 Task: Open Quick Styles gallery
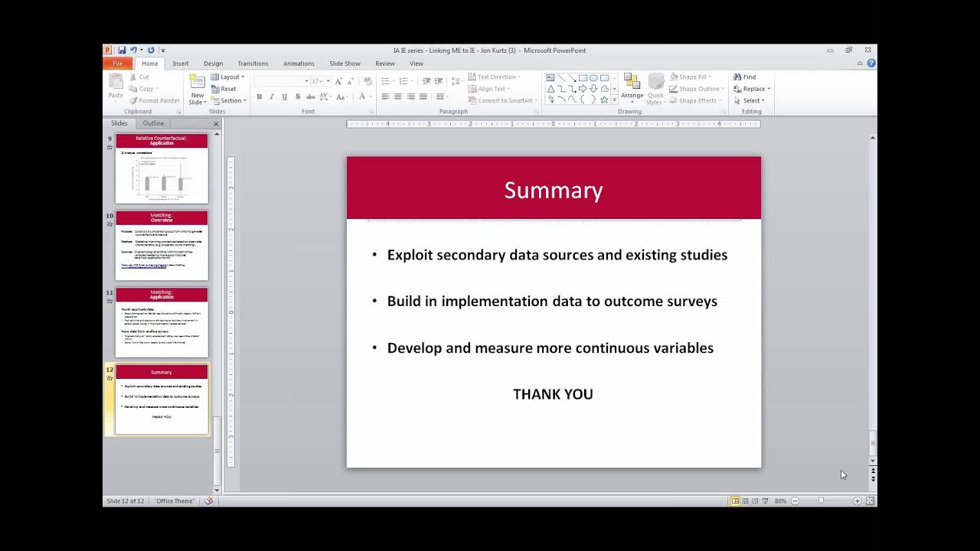[655, 90]
